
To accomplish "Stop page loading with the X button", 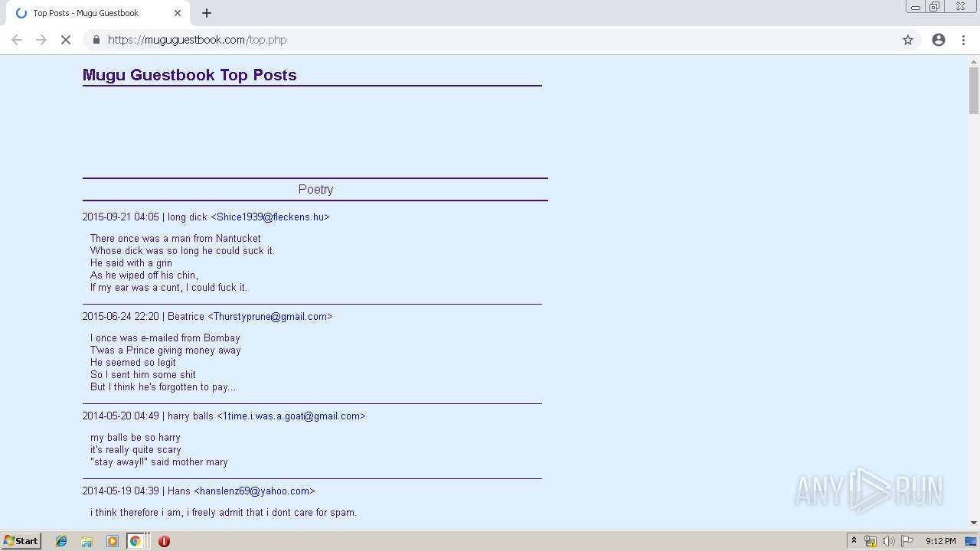I will (x=66, y=40).
